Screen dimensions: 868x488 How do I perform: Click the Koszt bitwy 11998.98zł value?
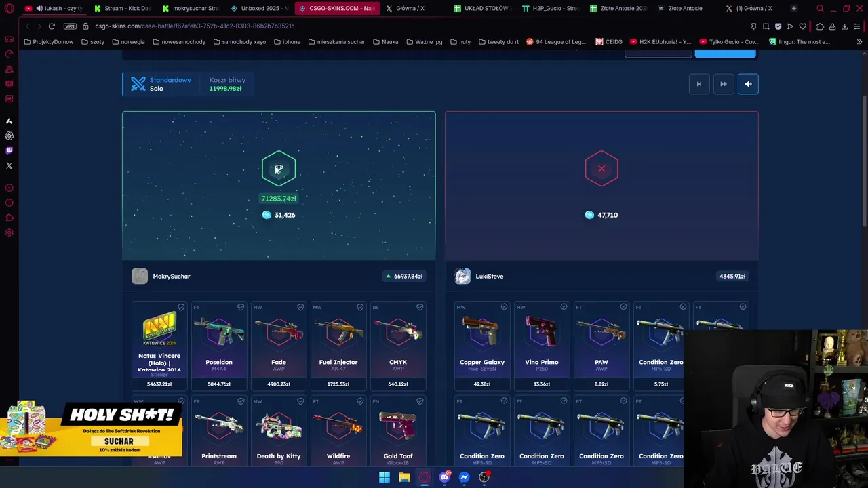tap(225, 89)
